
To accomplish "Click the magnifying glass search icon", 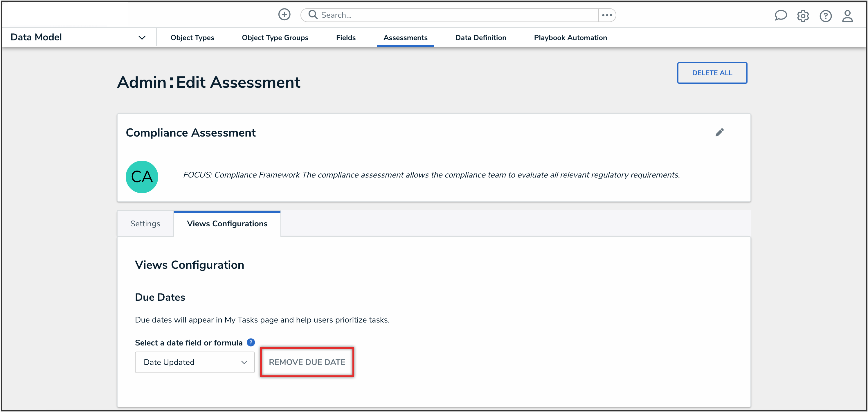I will click(x=313, y=15).
